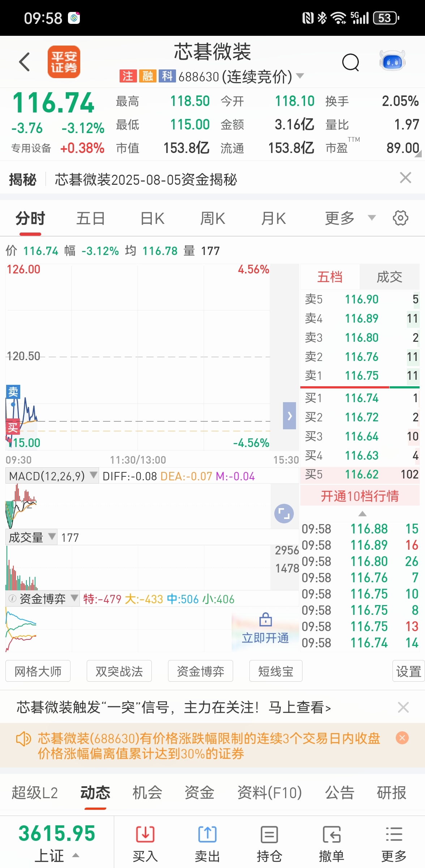425x868 pixels.
Task: Close the 一突 signal notice
Action: [403, 707]
